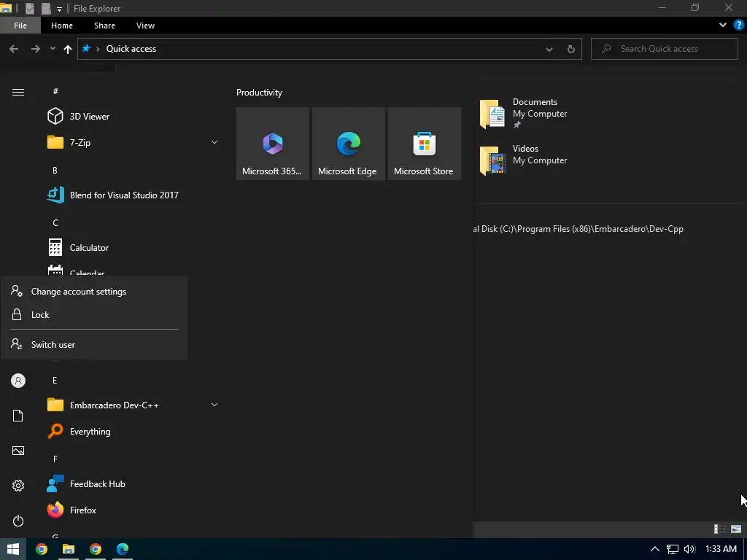Open the network status tray icon
The image size is (747, 560).
672,549
